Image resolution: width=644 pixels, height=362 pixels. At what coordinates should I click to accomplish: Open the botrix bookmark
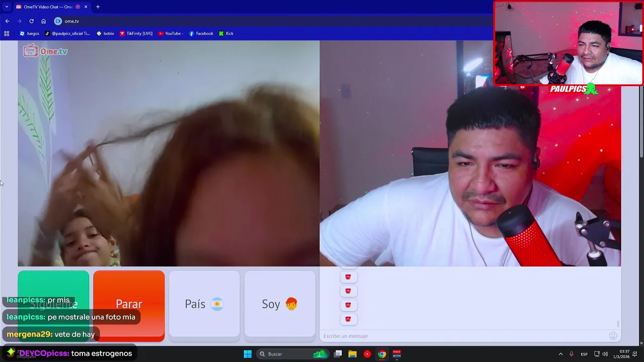(105, 34)
